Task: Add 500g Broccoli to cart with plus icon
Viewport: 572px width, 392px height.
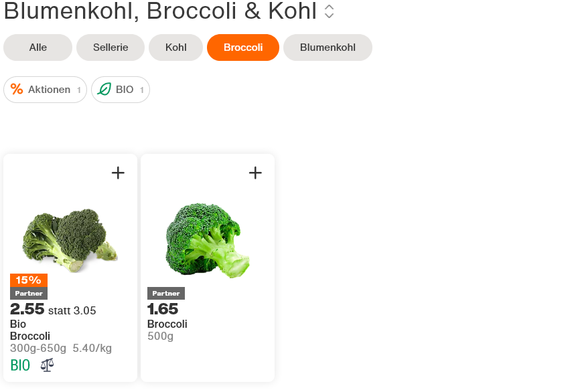Action: 255,173
